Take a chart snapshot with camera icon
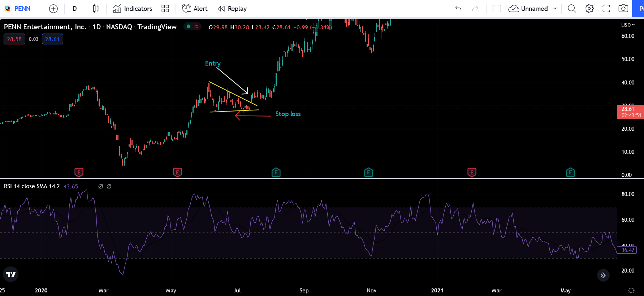 (623, 9)
